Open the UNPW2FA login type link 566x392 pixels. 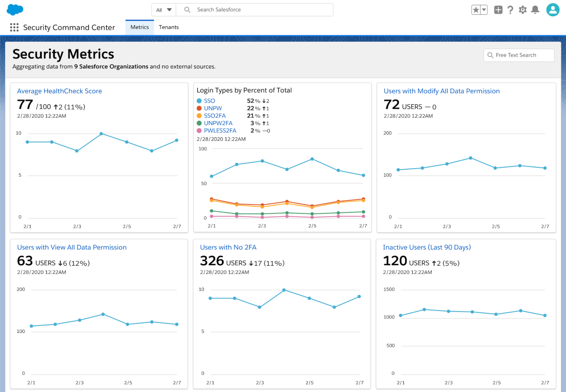[x=218, y=123]
